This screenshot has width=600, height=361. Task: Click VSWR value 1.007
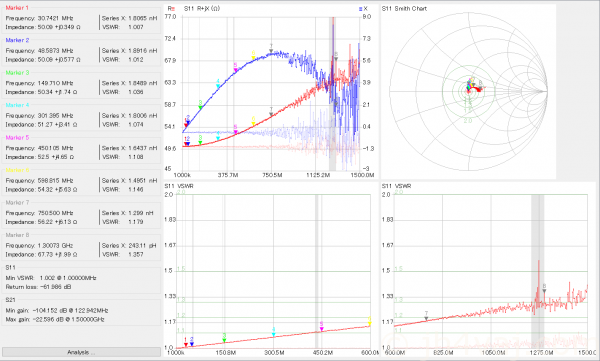click(x=136, y=27)
